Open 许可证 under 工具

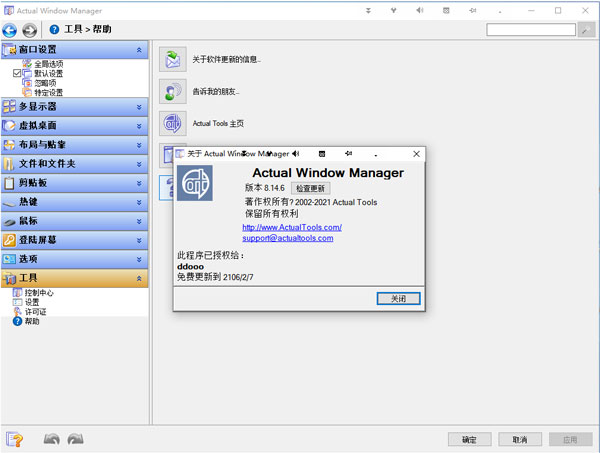(36, 312)
